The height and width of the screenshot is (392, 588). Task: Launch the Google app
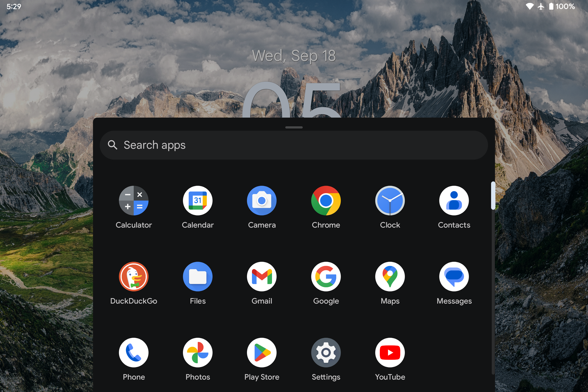[x=326, y=277]
